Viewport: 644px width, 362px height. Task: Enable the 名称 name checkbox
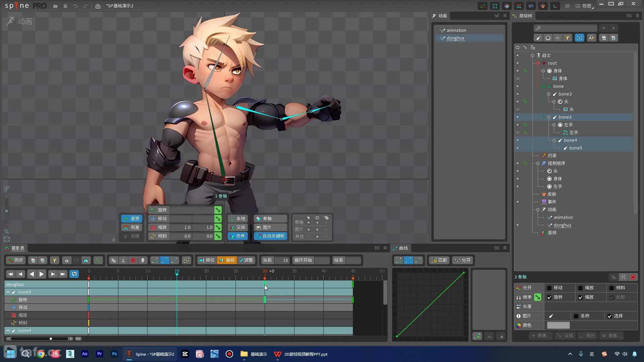click(x=576, y=316)
